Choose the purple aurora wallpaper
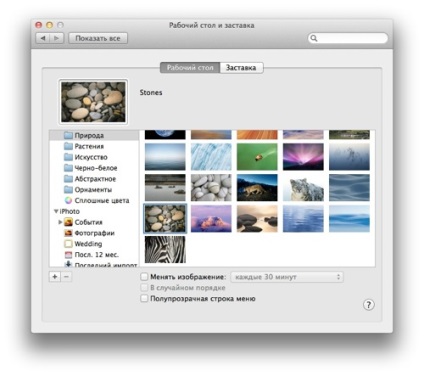Screen dimensions: 424x376 (303, 157)
